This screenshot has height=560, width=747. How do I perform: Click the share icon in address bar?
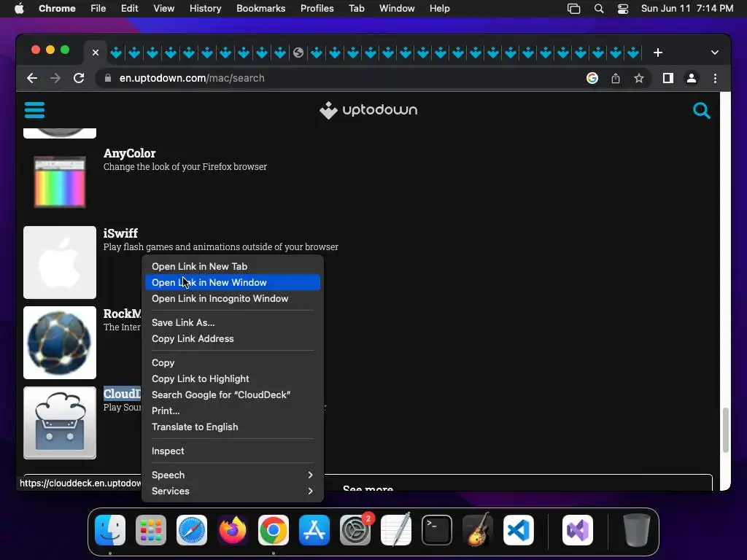[616, 78]
